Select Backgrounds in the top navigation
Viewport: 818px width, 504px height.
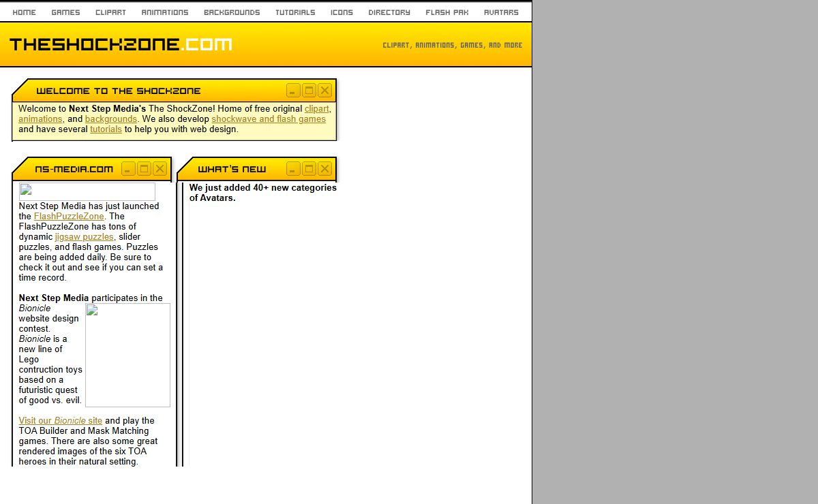232,12
